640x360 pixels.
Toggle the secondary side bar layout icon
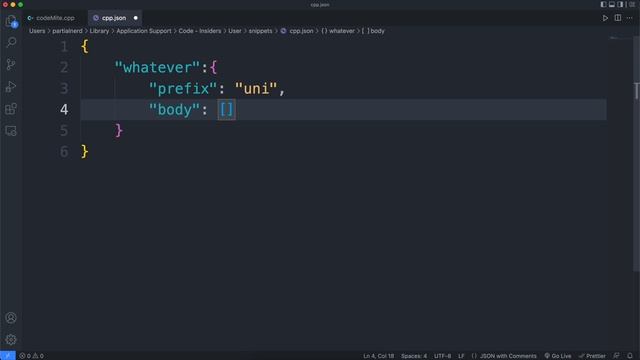[x=620, y=4]
